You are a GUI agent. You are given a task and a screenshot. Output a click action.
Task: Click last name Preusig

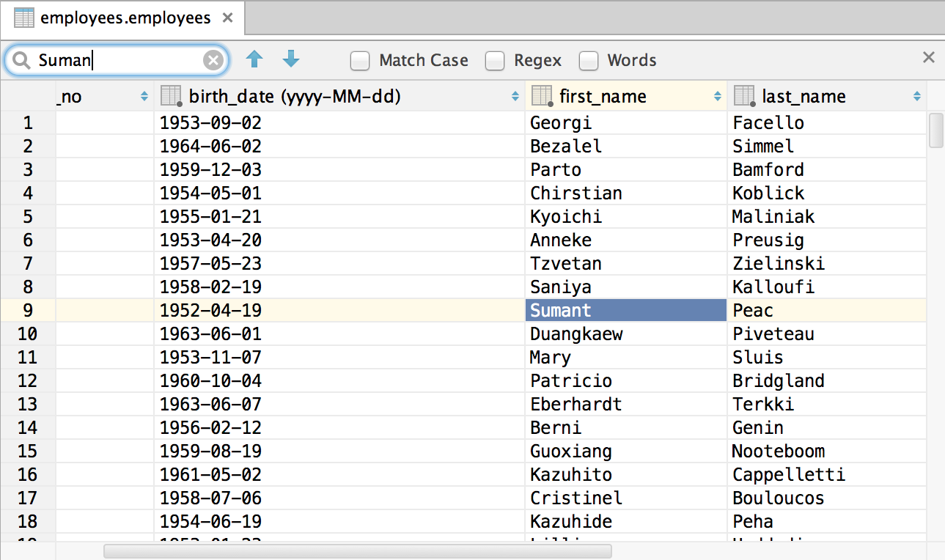[768, 240]
